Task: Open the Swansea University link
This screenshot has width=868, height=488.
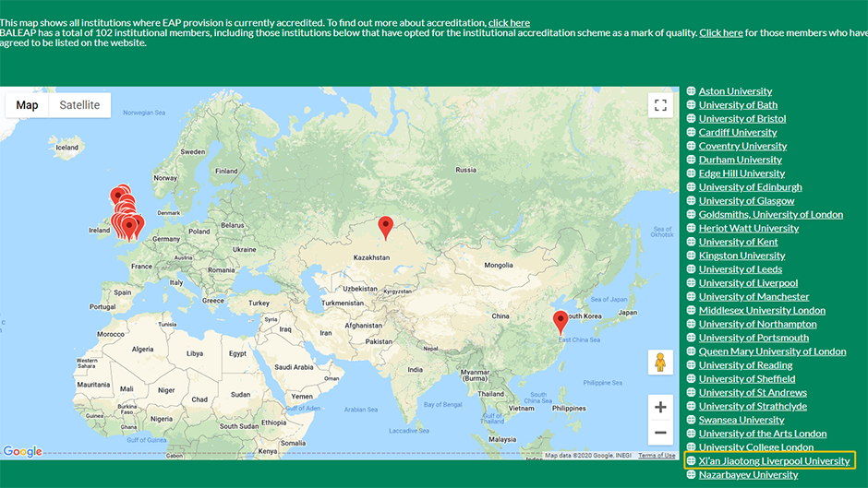Action: (x=741, y=420)
